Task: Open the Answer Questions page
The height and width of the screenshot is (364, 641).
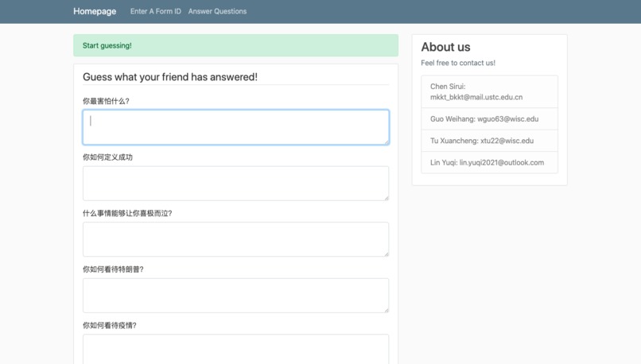Action: tap(217, 11)
